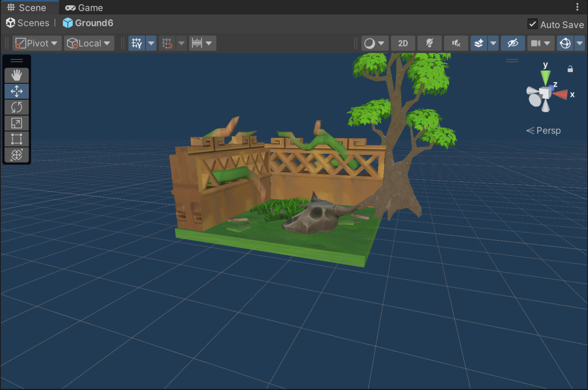Select the Hand view tool

click(x=17, y=75)
